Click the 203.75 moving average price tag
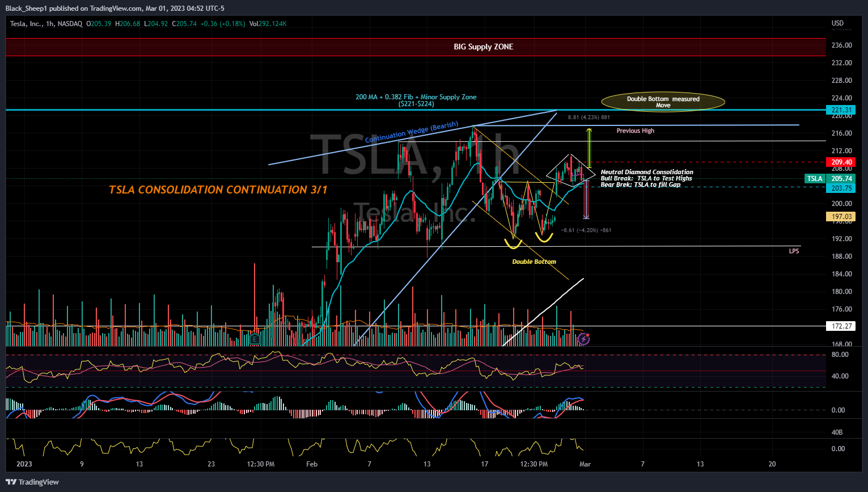The image size is (868, 492). point(841,188)
